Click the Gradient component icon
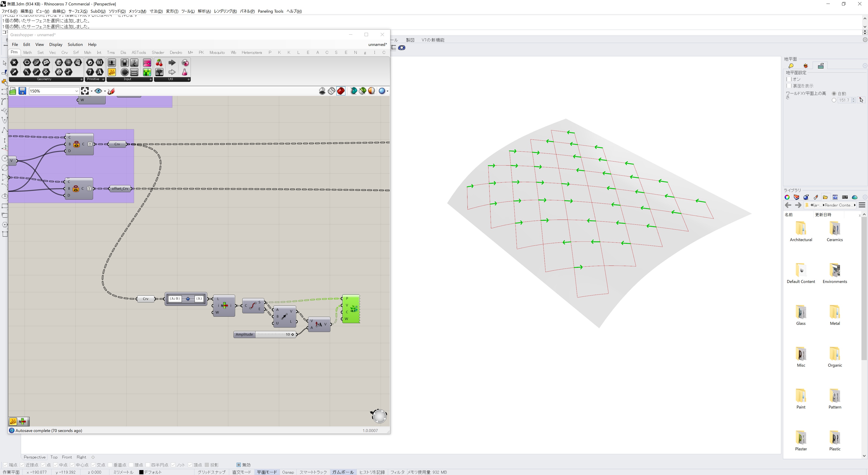The width and height of the screenshot is (868, 475). click(147, 63)
